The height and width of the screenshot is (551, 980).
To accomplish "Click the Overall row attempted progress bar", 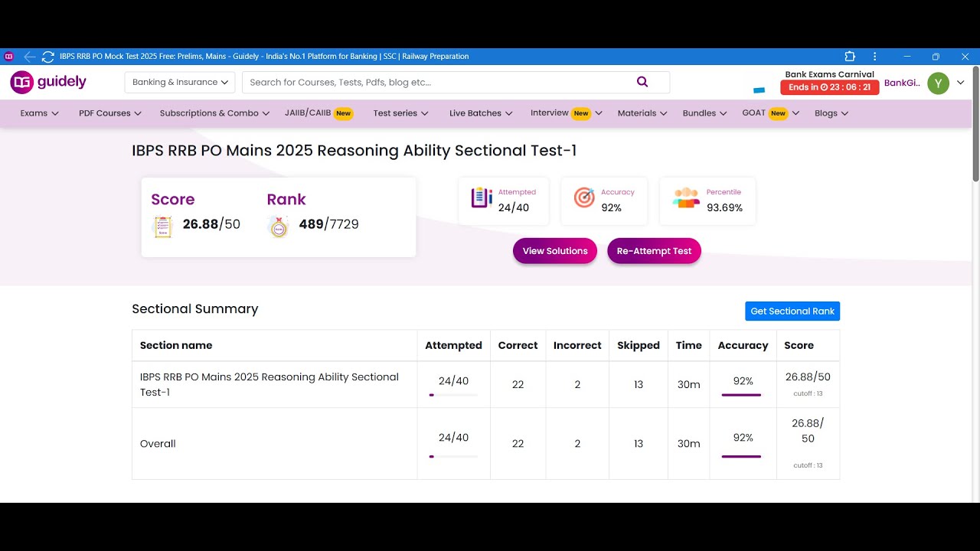I will pos(453,456).
